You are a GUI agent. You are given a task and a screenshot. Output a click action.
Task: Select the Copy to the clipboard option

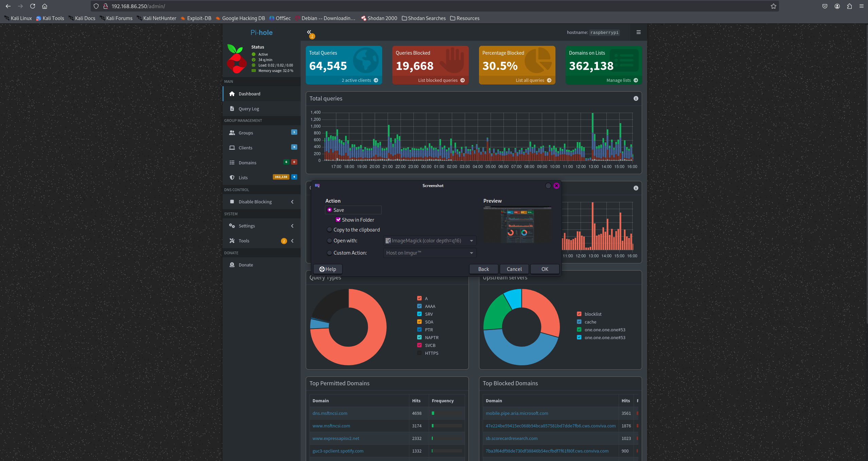tap(330, 229)
